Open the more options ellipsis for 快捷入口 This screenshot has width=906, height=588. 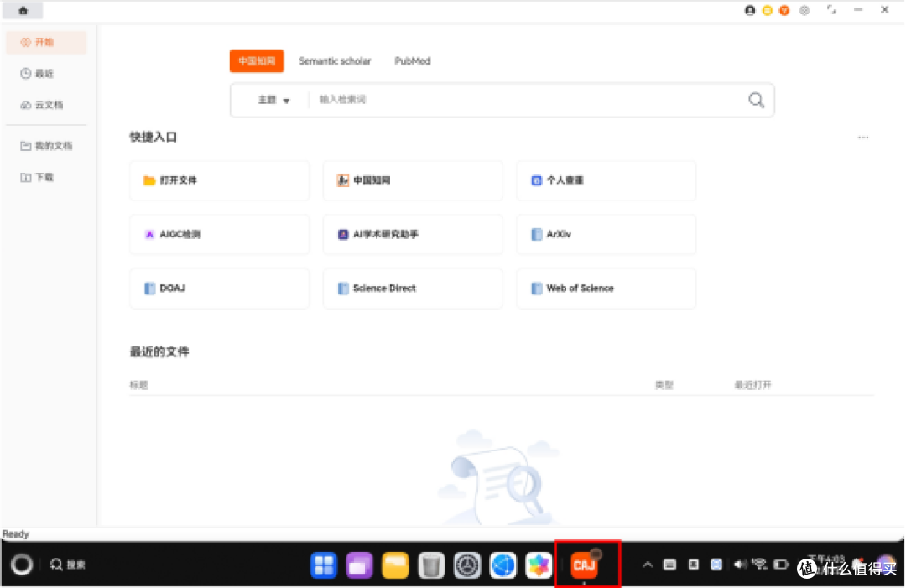tap(863, 138)
